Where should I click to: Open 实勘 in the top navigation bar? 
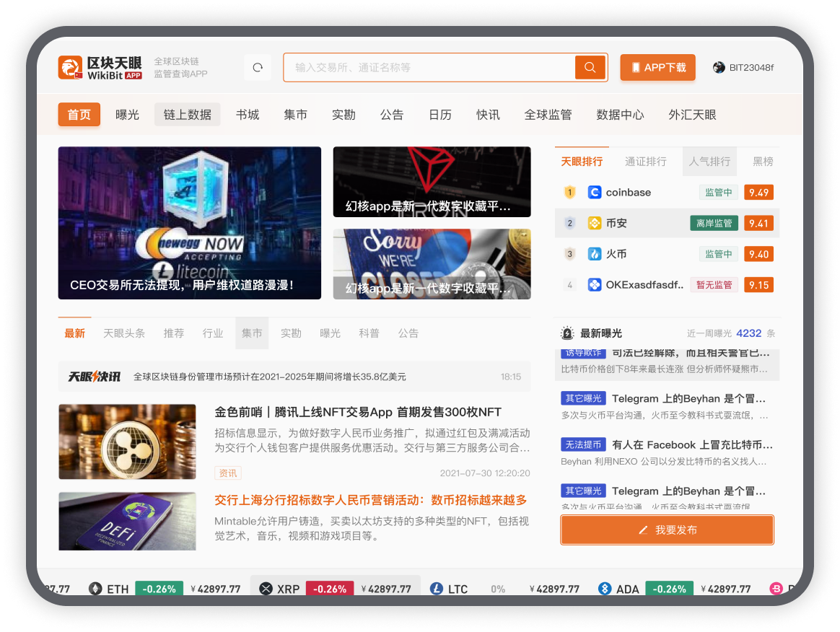point(344,115)
